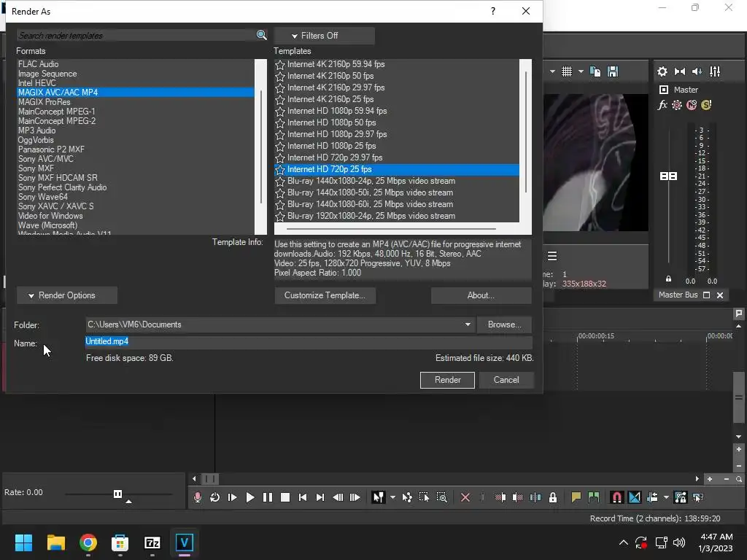Screen dimensions: 747x560
Task: Select the Sony XAVC / XAVC S format
Action: pyautogui.click(x=55, y=206)
